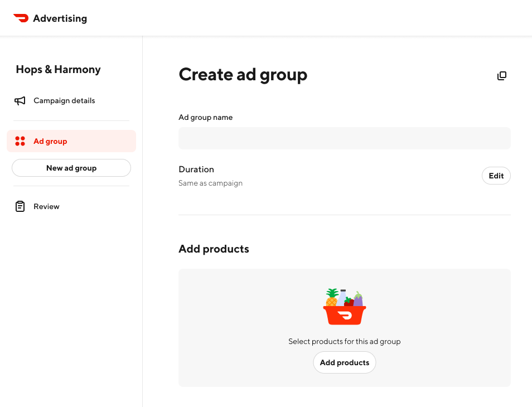Viewport: 532px width, 407px height.
Task: Edit the ad group Duration setting
Action: pyautogui.click(x=496, y=175)
